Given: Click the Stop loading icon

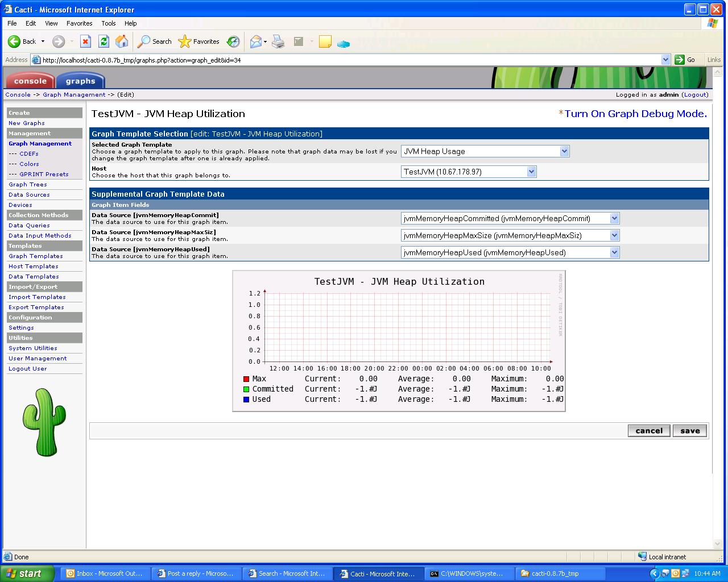Looking at the screenshot, I should click(x=85, y=41).
